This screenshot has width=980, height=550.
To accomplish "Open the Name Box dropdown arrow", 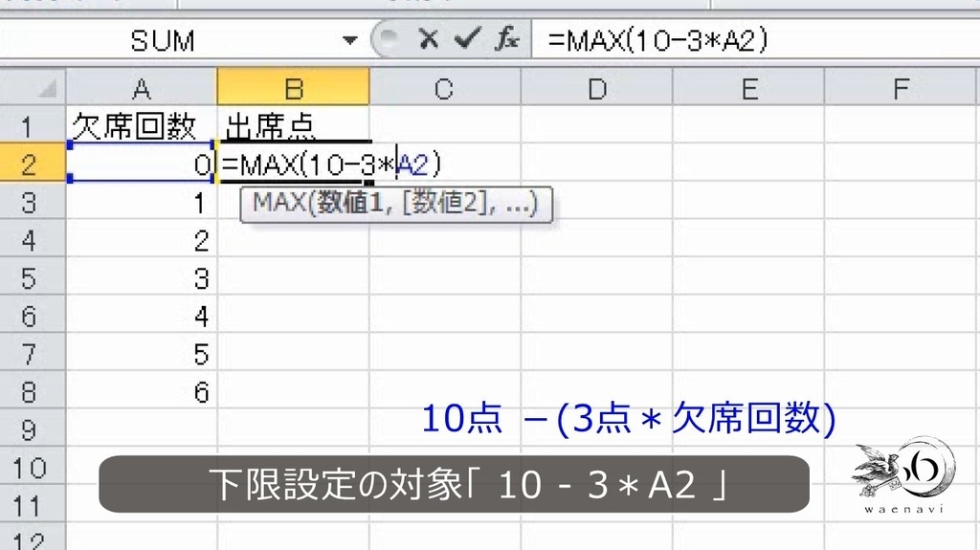I will click(x=350, y=40).
